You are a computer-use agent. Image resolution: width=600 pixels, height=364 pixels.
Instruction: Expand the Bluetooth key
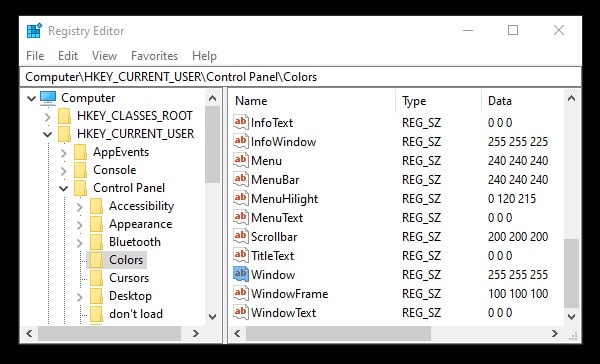click(x=80, y=242)
